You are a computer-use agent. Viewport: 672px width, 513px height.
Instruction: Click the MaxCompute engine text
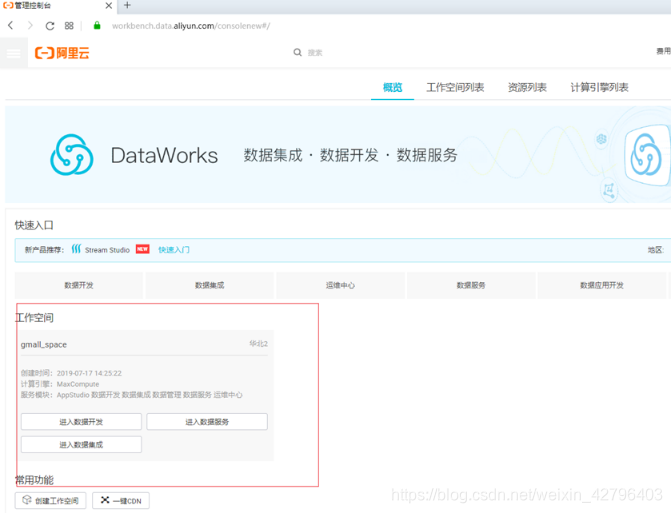[x=78, y=384]
